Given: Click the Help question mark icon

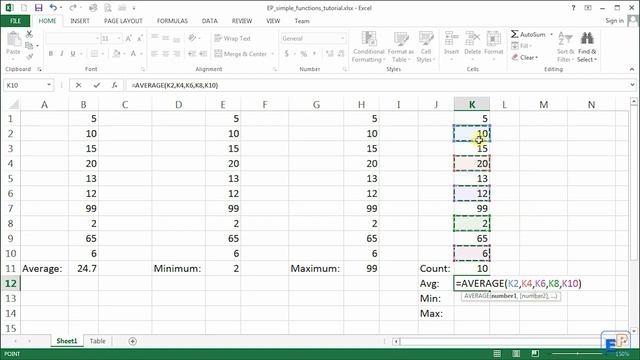Looking at the screenshot, I should pos(573,8).
